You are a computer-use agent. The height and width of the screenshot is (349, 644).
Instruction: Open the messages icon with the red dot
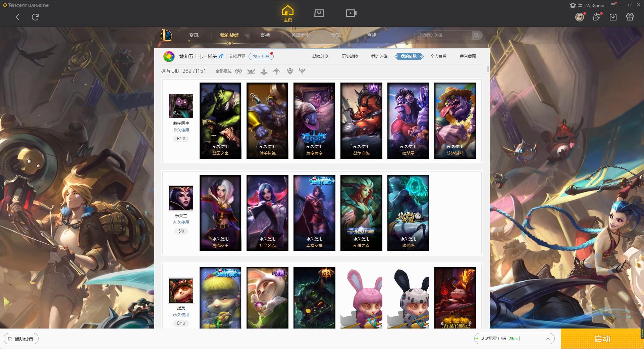click(x=597, y=17)
